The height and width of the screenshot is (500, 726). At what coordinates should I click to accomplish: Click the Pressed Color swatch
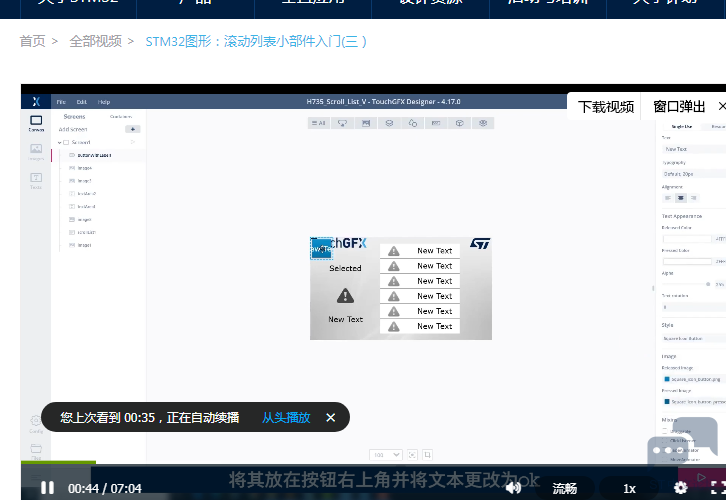pyautogui.click(x=687, y=262)
